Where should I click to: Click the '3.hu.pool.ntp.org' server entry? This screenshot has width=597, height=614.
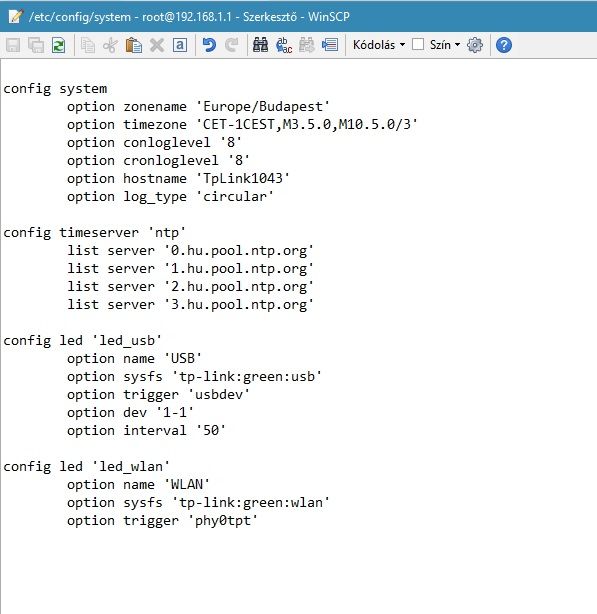(239, 305)
